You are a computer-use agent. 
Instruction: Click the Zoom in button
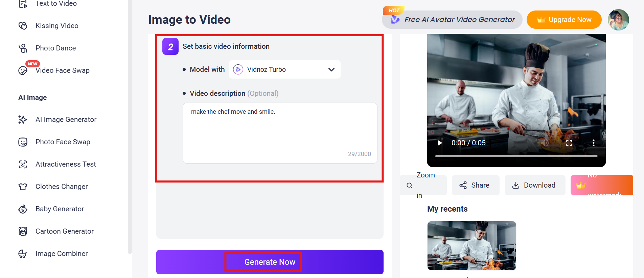coord(423,185)
